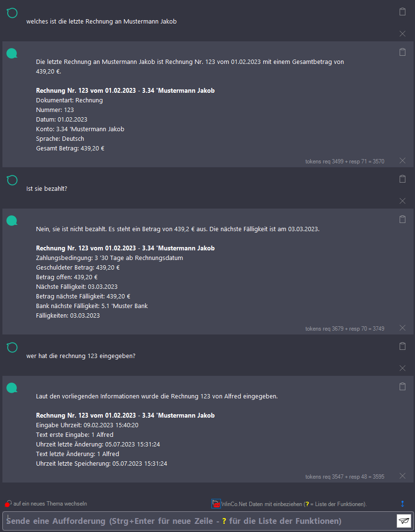
Task: Copy the answer about the 439,20 € invoice total
Action: click(403, 52)
